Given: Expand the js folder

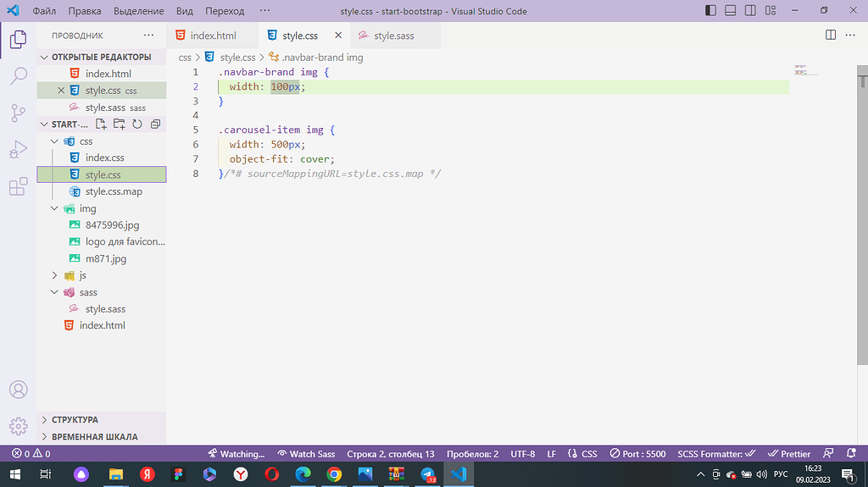Looking at the screenshot, I should 82,275.
